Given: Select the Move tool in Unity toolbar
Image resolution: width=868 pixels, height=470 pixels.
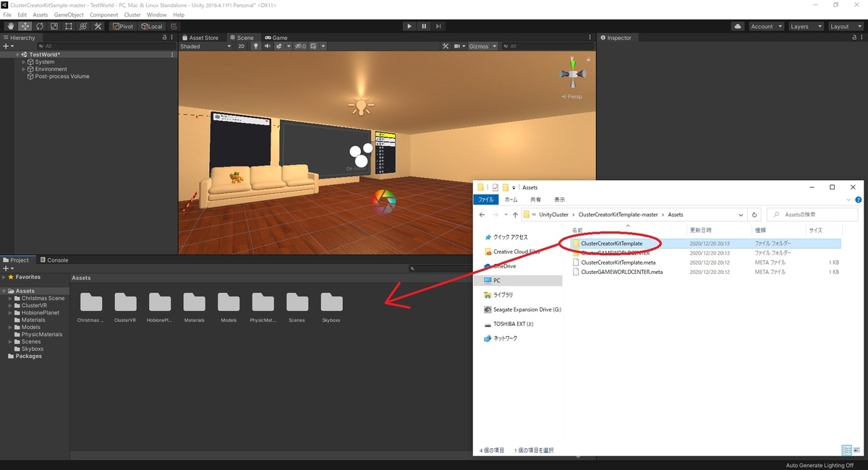Looking at the screenshot, I should (x=25, y=26).
